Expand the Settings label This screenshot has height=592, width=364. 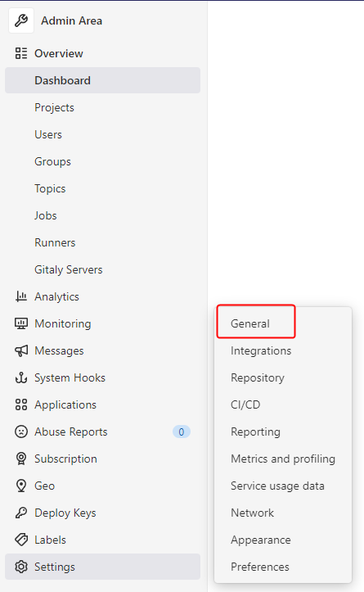(55, 567)
